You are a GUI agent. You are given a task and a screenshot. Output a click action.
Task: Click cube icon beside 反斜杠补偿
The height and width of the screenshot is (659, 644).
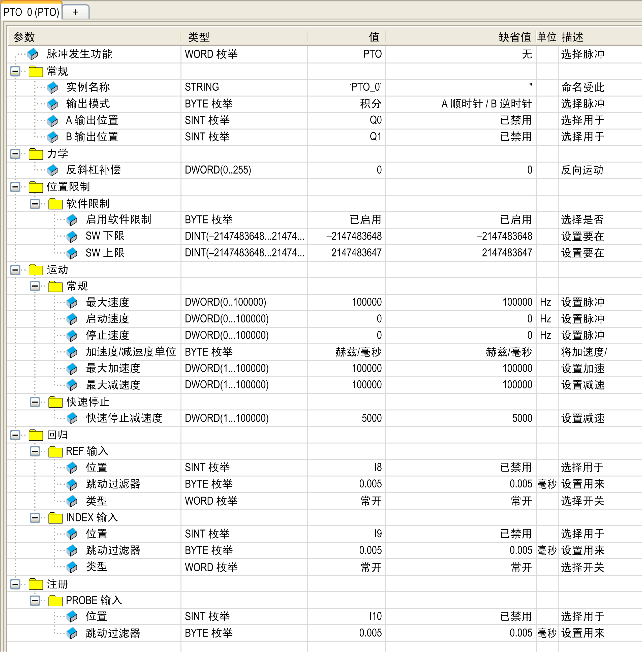pyautogui.click(x=52, y=170)
